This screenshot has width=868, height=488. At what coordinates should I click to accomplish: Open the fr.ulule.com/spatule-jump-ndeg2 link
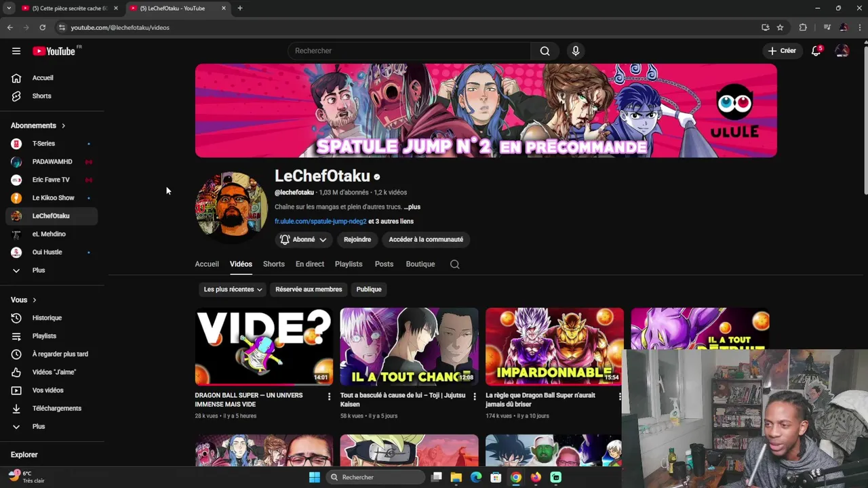tap(321, 222)
